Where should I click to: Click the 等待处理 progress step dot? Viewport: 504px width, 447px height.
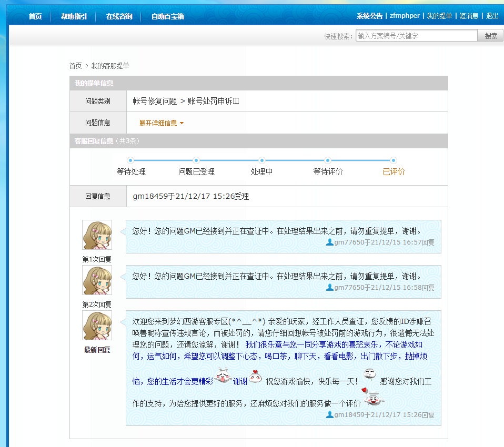tap(130, 160)
